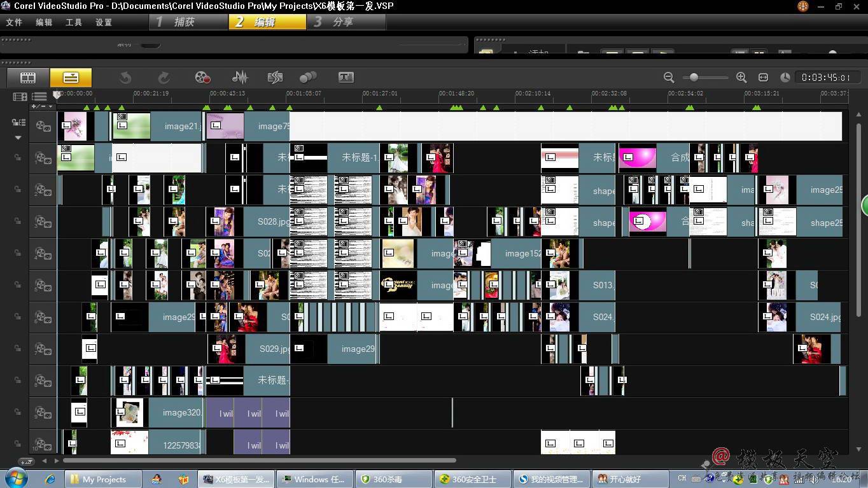Image resolution: width=868 pixels, height=488 pixels.
Task: Click the playhead at 00:00:00:00
Action: click(57, 95)
